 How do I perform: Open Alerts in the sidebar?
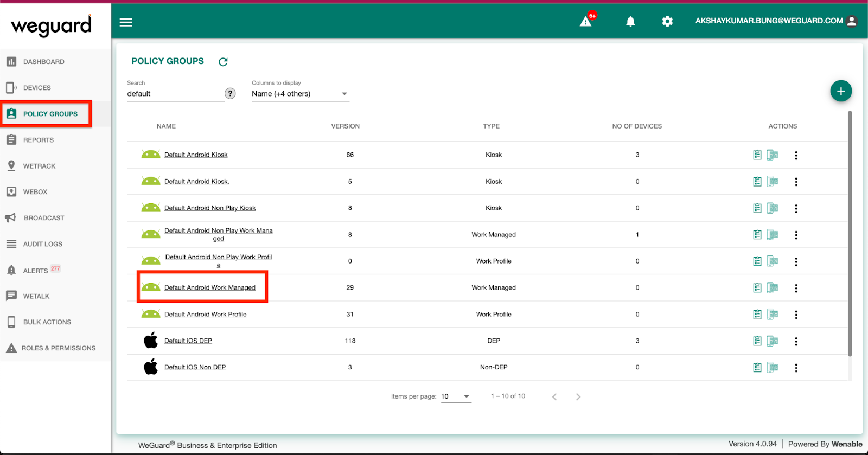[x=35, y=271]
